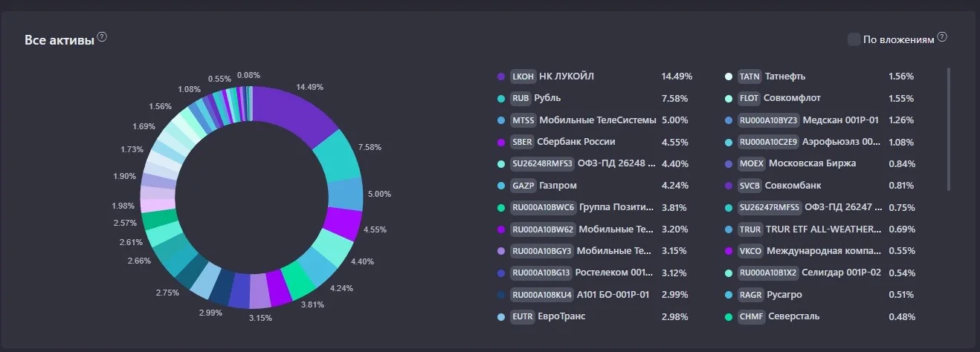The height and width of the screenshot is (352, 980).
Task: Click the teal dot beside RUB
Action: click(500, 98)
